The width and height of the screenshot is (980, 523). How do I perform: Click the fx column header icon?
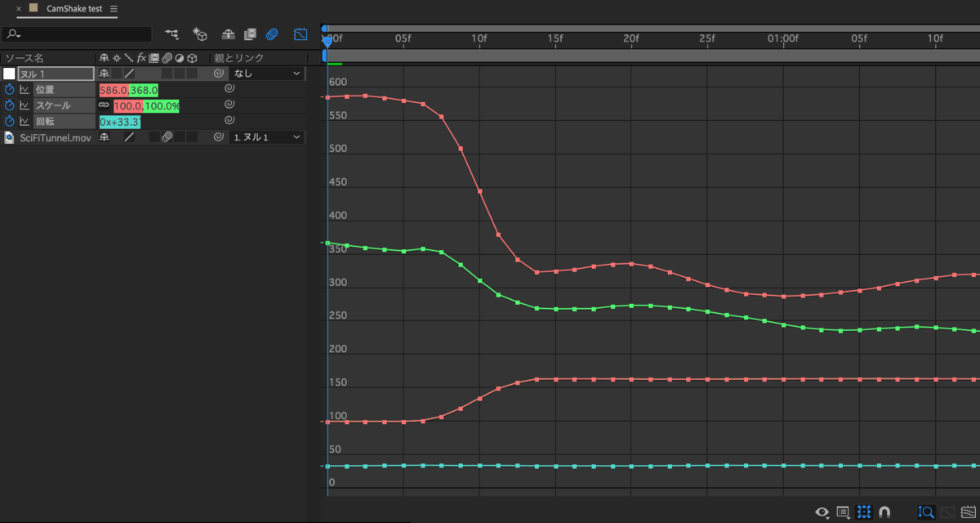tap(141, 58)
